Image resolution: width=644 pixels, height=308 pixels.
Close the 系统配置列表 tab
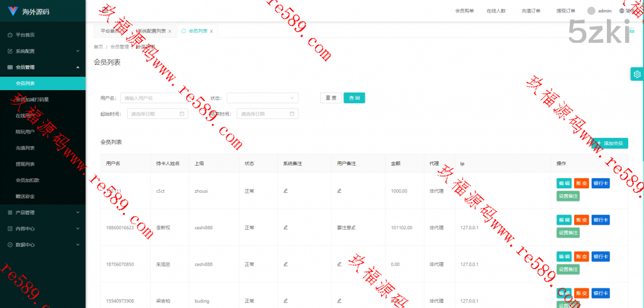tap(170, 31)
